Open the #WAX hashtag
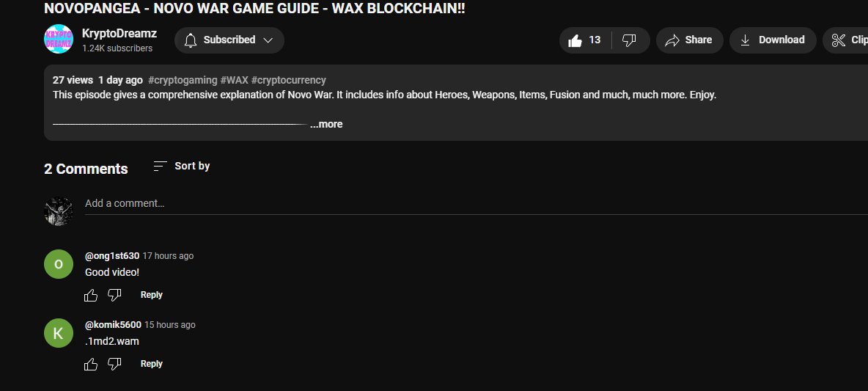The image size is (868, 391). pos(234,80)
